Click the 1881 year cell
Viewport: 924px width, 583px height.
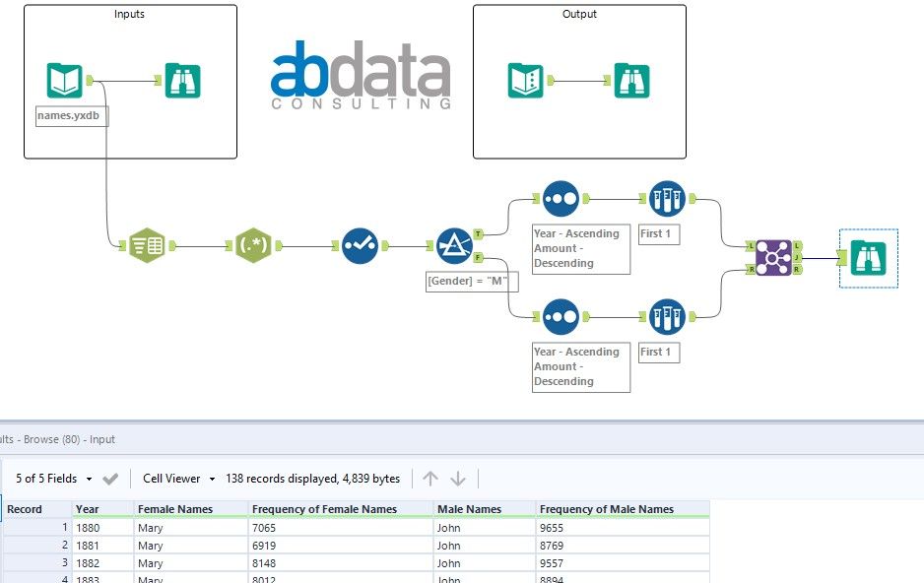point(102,546)
